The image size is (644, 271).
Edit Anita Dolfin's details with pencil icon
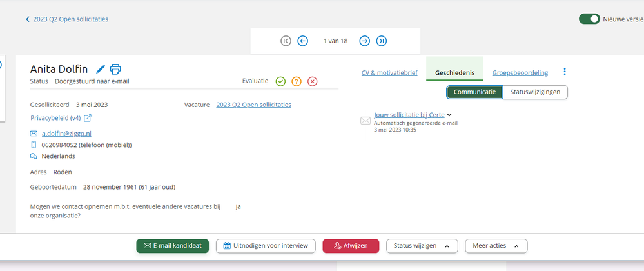pyautogui.click(x=101, y=68)
